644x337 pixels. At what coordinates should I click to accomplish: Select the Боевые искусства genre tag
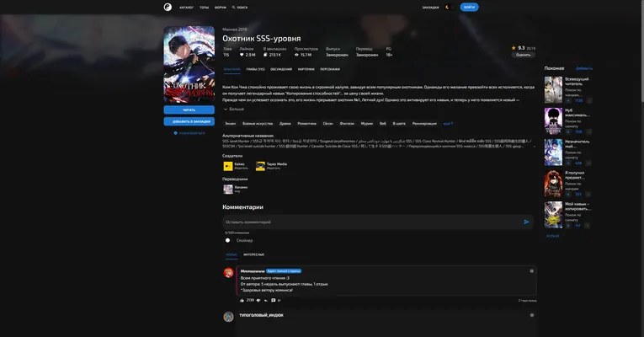click(258, 124)
